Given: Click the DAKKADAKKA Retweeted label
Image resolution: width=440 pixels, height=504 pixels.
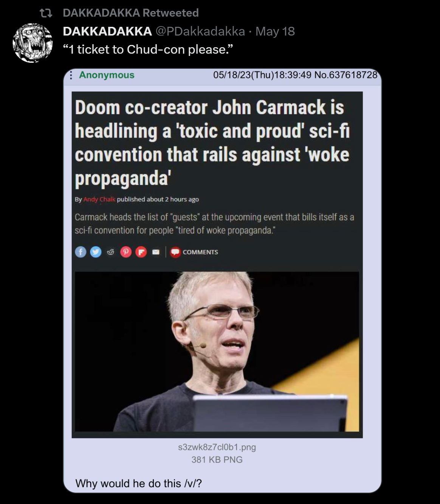Looking at the screenshot, I should (x=131, y=13).
